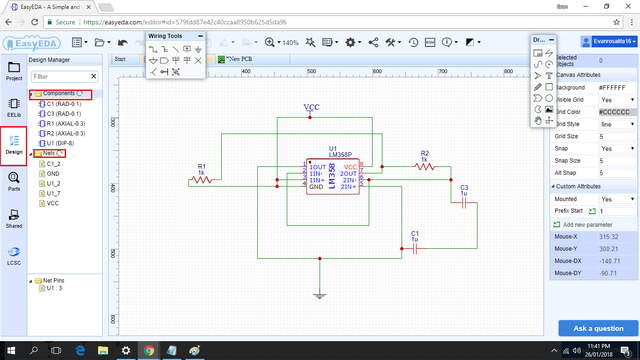Image resolution: width=640 pixels, height=360 pixels.
Task: Select the Image insert drawing tool
Action: pos(549,109)
